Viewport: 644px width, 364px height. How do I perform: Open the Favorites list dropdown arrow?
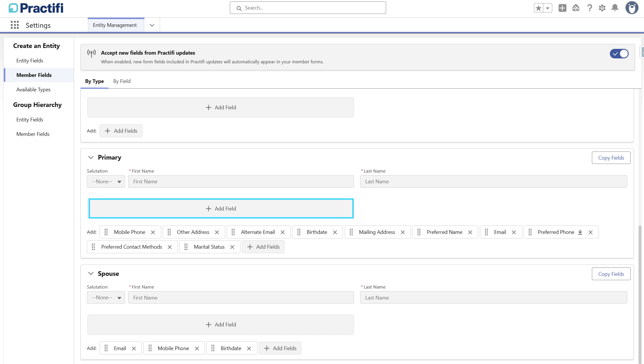click(x=548, y=8)
